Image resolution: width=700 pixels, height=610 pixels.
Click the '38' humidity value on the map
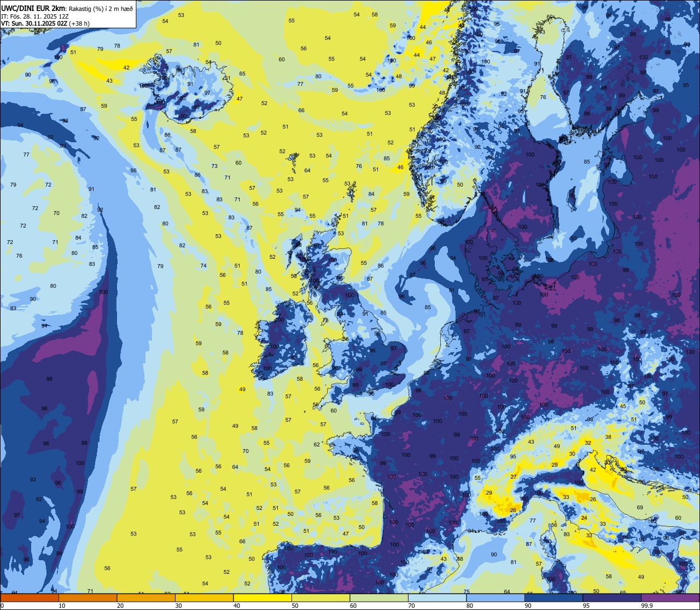pyautogui.click(x=608, y=437)
